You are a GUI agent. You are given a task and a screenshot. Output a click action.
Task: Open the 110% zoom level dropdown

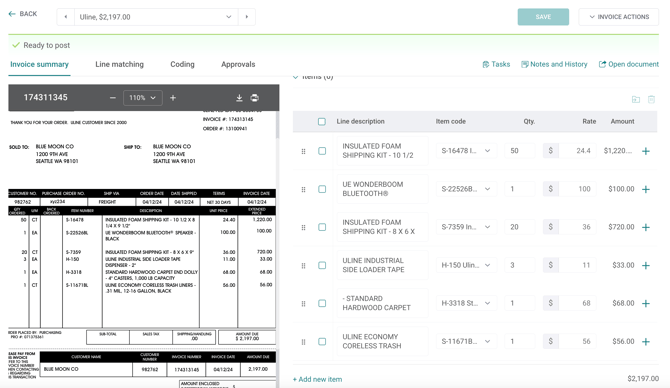pyautogui.click(x=143, y=98)
